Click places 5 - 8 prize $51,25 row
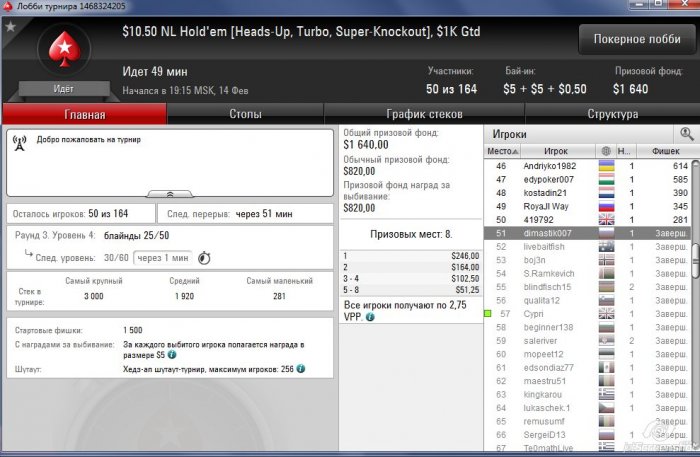Image resolution: width=700 pixels, height=457 pixels. (x=411, y=290)
